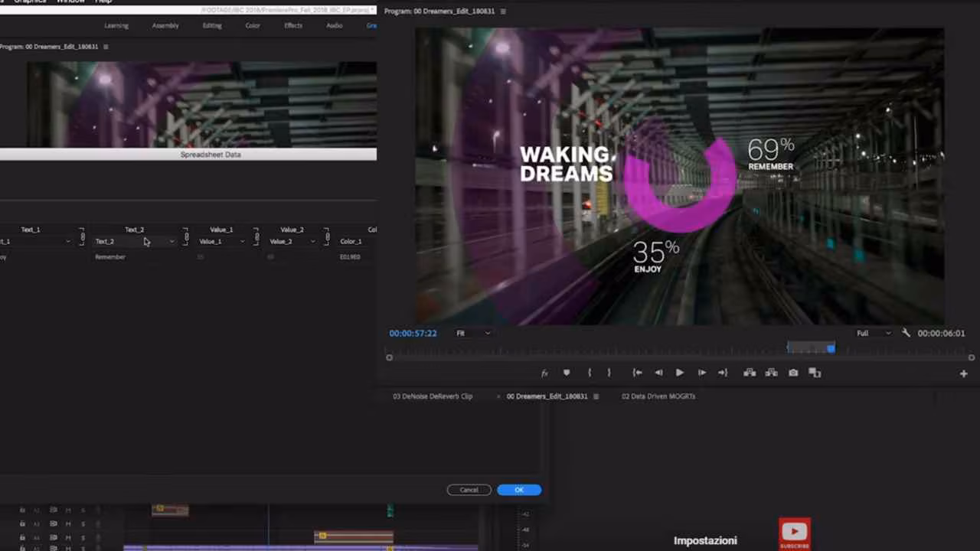Screen dimensions: 980x551
Task: Click the right zoom scroll bar handle
Action: tap(972, 357)
